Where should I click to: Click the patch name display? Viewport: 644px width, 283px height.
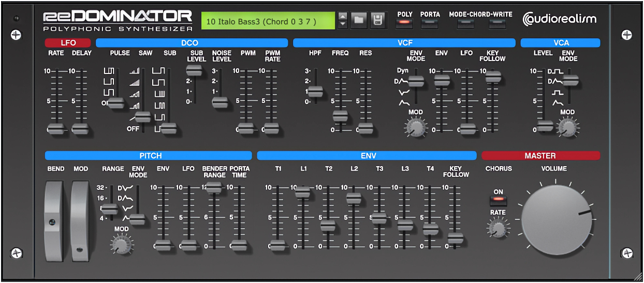click(x=268, y=21)
